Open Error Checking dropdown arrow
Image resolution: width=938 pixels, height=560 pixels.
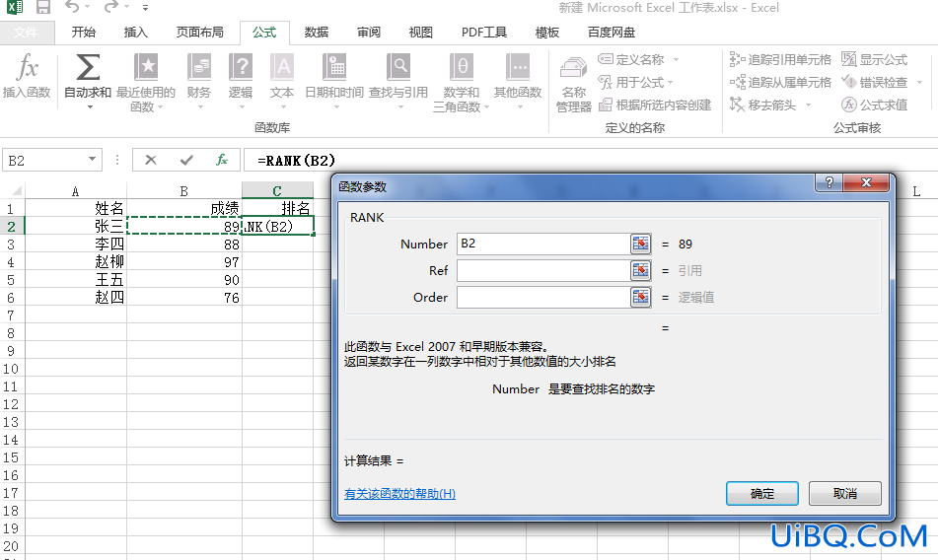[x=919, y=83]
